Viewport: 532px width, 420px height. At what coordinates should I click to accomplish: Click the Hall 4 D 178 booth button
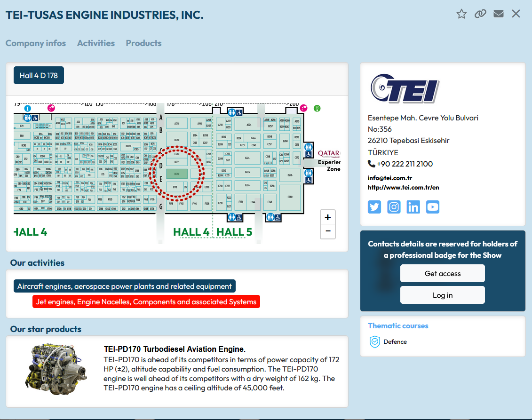pyautogui.click(x=39, y=75)
